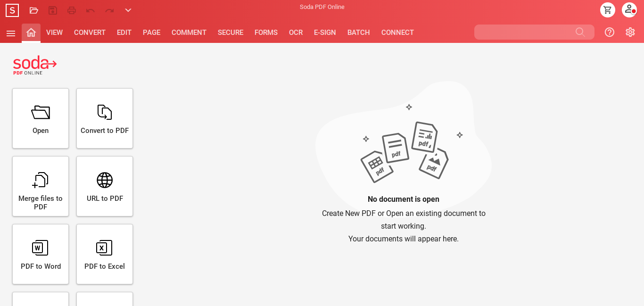Click the Print icon in the top toolbar
The width and height of the screenshot is (644, 306).
(x=72, y=10)
